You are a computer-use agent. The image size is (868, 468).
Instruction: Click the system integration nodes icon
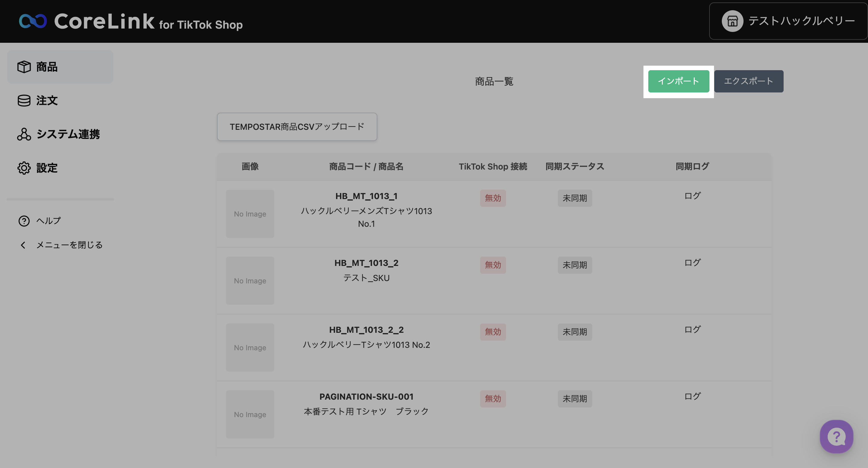click(x=24, y=134)
